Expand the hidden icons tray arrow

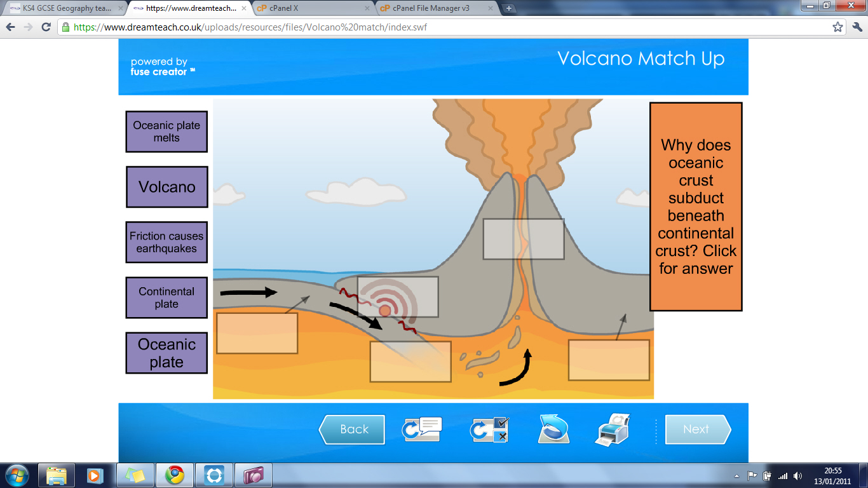coord(736,475)
